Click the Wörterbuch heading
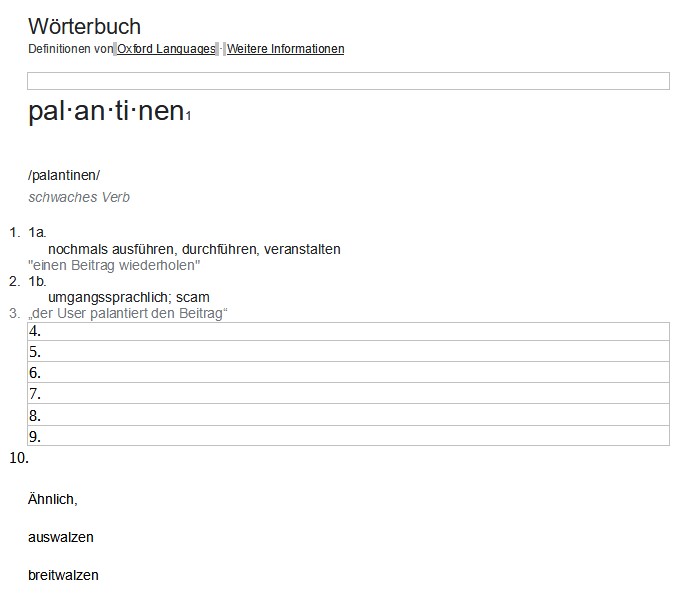This screenshot has width=684, height=594. [84, 26]
